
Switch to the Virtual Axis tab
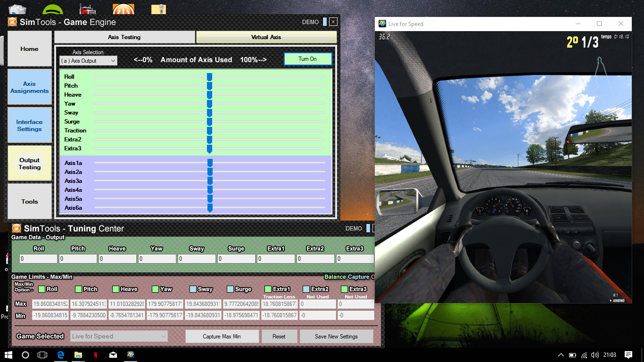pos(266,37)
